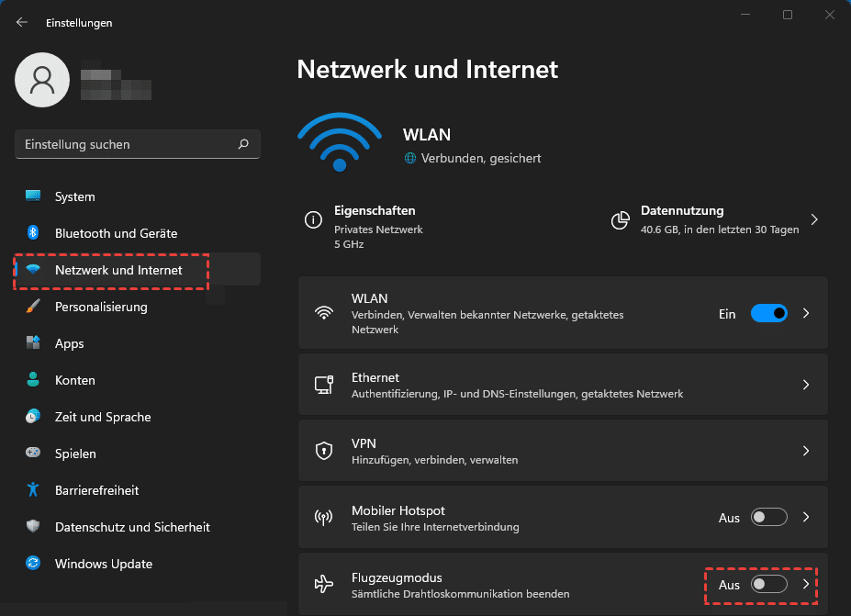Expand Datennutzung details arrow
This screenshot has width=851, height=616.
point(813,220)
